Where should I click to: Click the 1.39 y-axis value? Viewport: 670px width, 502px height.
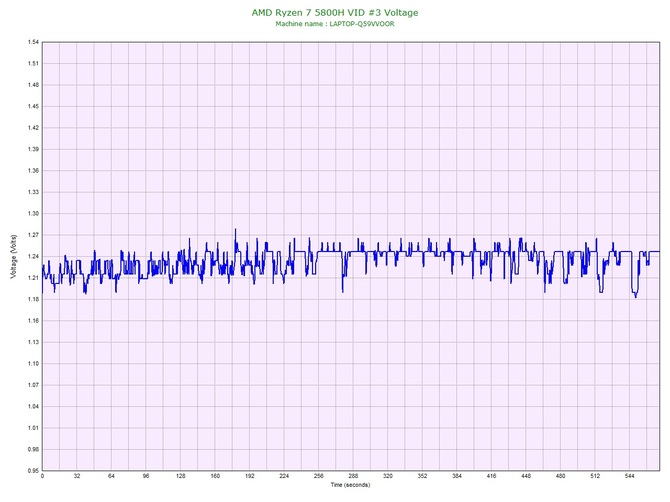33,150
